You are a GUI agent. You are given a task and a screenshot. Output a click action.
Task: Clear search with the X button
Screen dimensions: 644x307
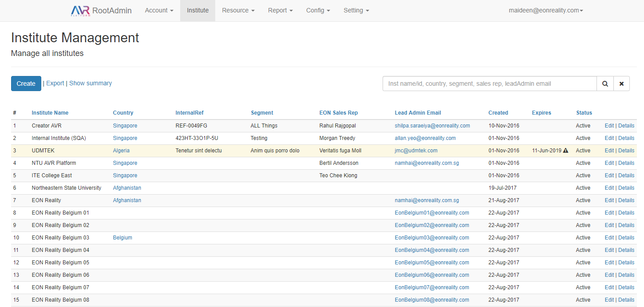click(621, 84)
